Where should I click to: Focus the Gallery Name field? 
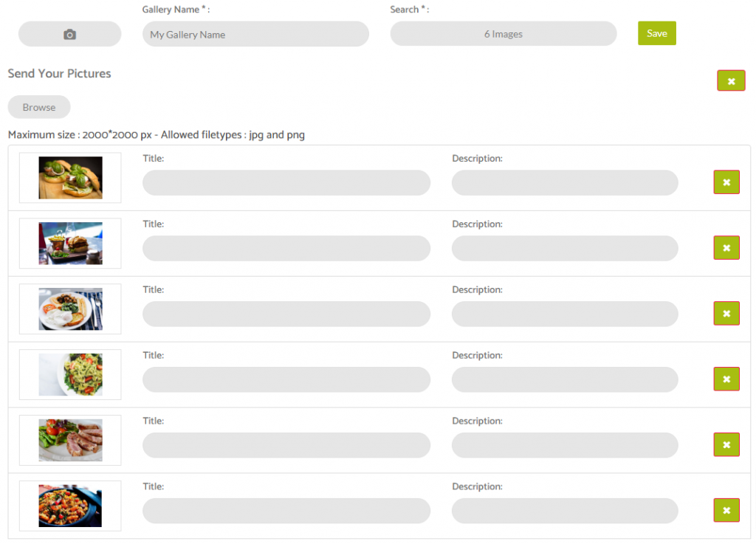255,34
